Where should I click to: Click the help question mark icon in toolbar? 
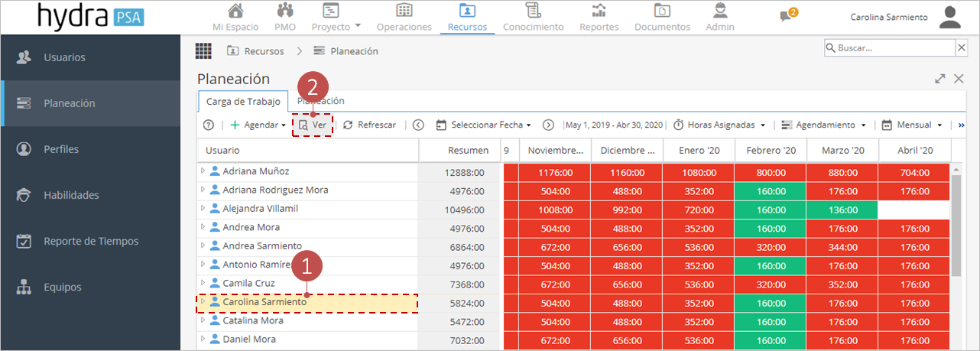[208, 125]
